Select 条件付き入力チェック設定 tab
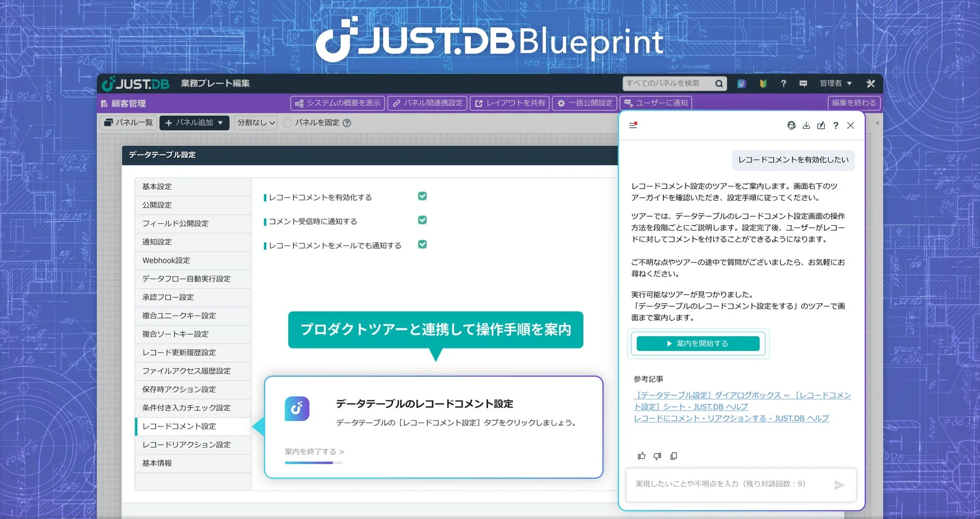 click(x=193, y=408)
